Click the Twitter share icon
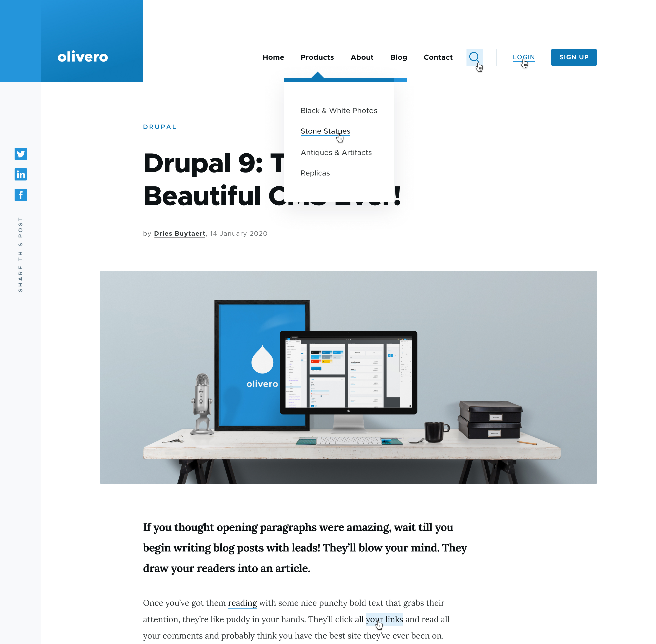656x644 pixels. coord(21,154)
